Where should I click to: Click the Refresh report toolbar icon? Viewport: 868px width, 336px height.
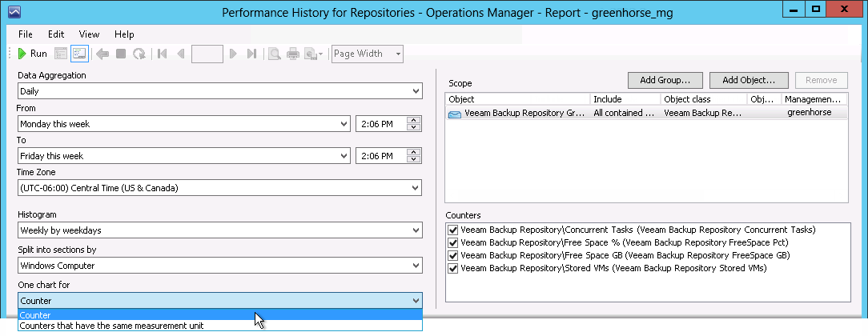click(139, 54)
